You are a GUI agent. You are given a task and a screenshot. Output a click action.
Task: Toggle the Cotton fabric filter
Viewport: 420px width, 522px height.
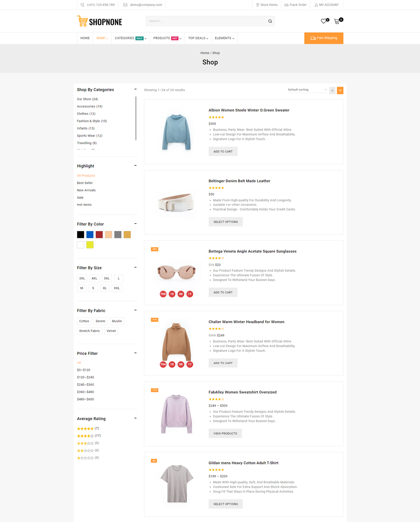click(84, 321)
